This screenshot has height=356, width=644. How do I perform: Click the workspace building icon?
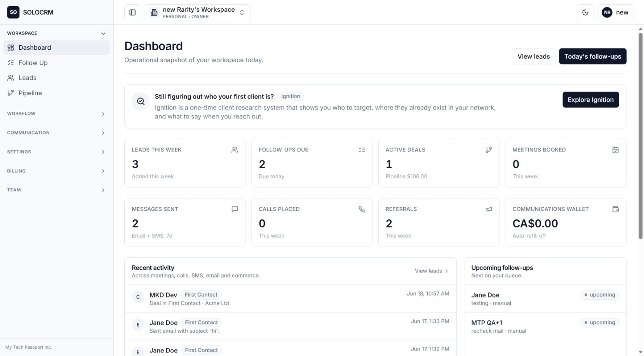pos(154,12)
